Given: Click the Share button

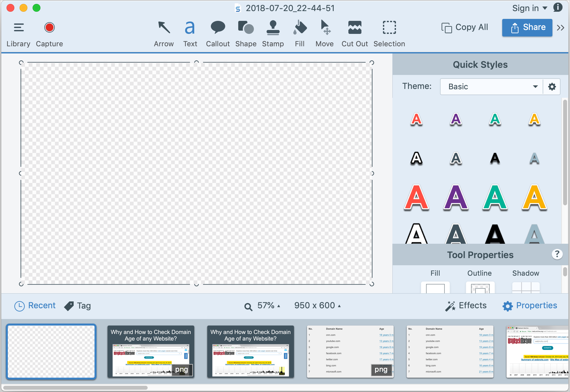Looking at the screenshot, I should (x=527, y=27).
